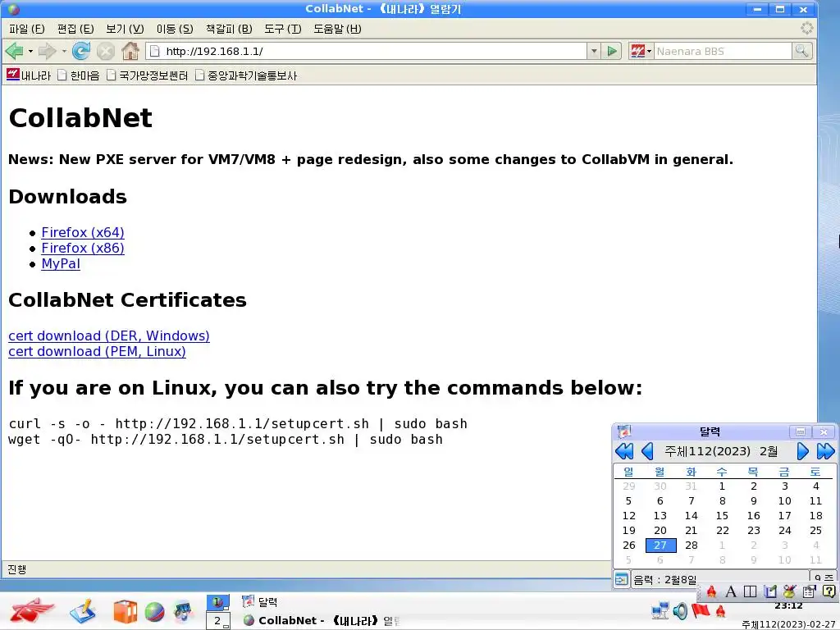This screenshot has height=630, width=840.
Task: Select February 1 in the calendar
Action: (x=722, y=486)
